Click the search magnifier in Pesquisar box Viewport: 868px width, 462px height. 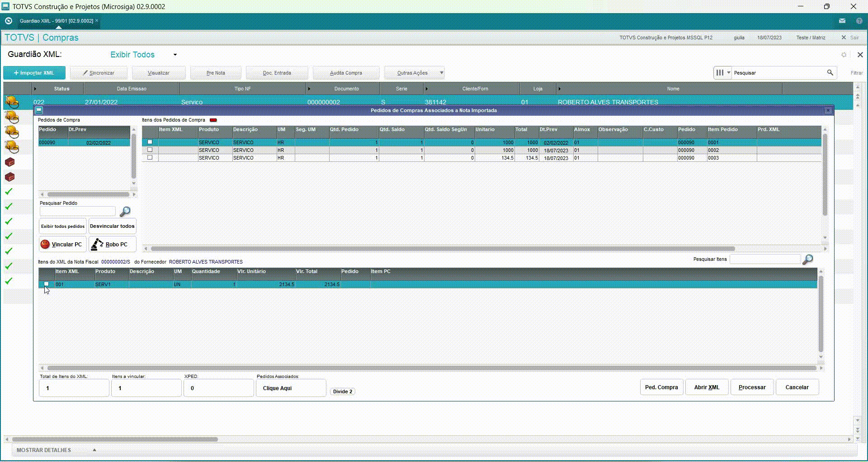tap(830, 73)
